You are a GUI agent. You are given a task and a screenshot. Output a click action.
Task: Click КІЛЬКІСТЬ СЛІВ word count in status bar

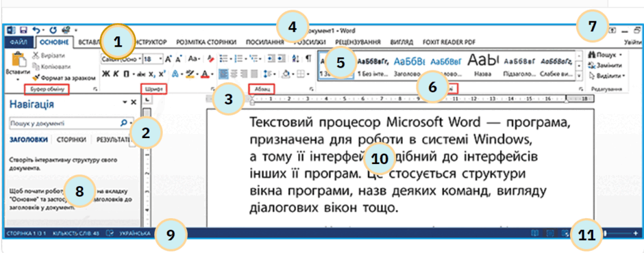pos(76,233)
